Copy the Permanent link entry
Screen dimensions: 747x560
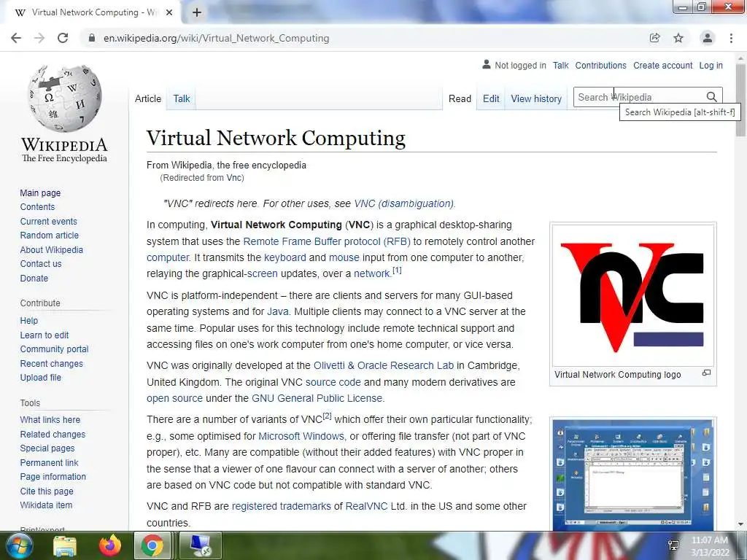[x=49, y=462]
